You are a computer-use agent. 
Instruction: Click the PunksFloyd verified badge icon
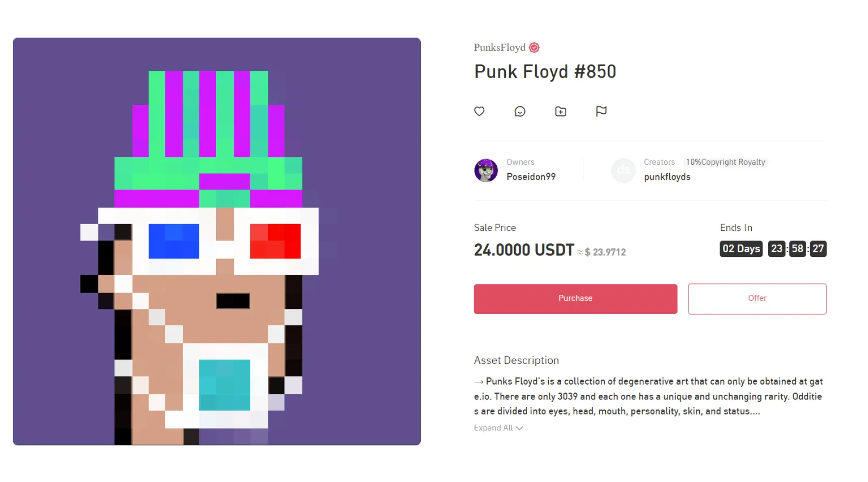tap(534, 47)
